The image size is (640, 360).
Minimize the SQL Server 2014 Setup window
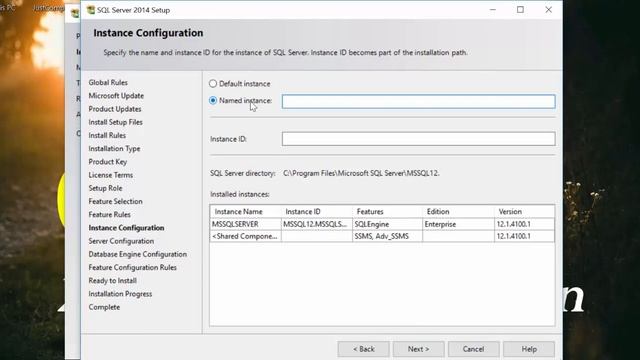coord(493,10)
